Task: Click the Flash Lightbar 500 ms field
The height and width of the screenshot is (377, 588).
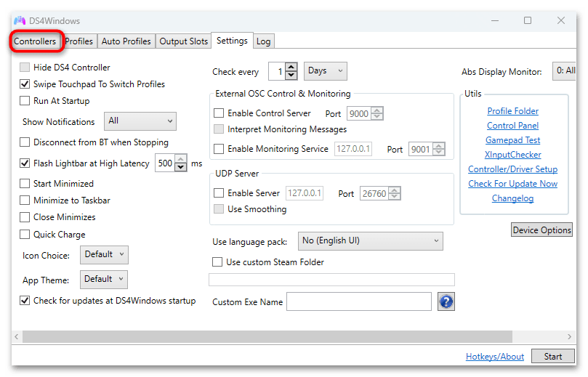Action: click(x=165, y=163)
